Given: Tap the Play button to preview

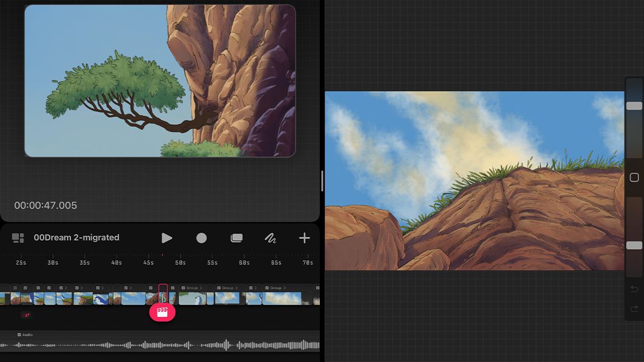Looking at the screenshot, I should tap(167, 237).
